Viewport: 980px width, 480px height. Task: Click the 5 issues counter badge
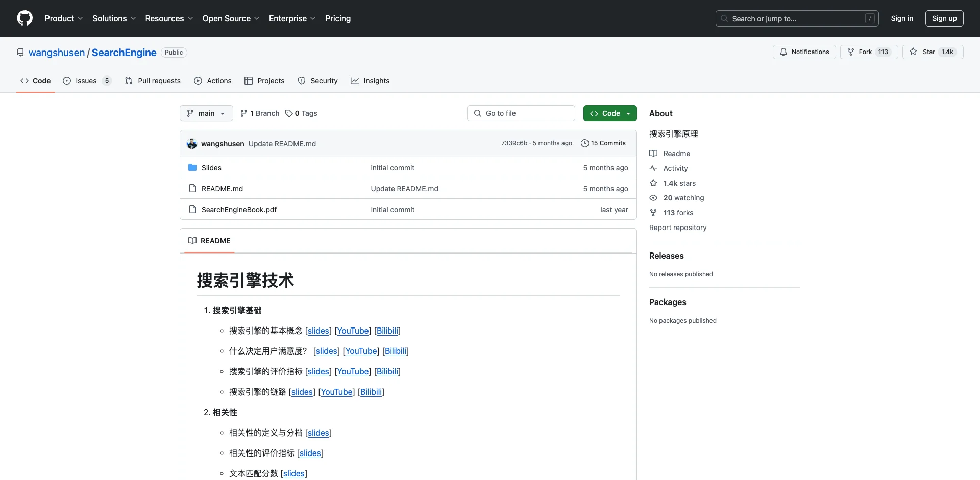(107, 81)
